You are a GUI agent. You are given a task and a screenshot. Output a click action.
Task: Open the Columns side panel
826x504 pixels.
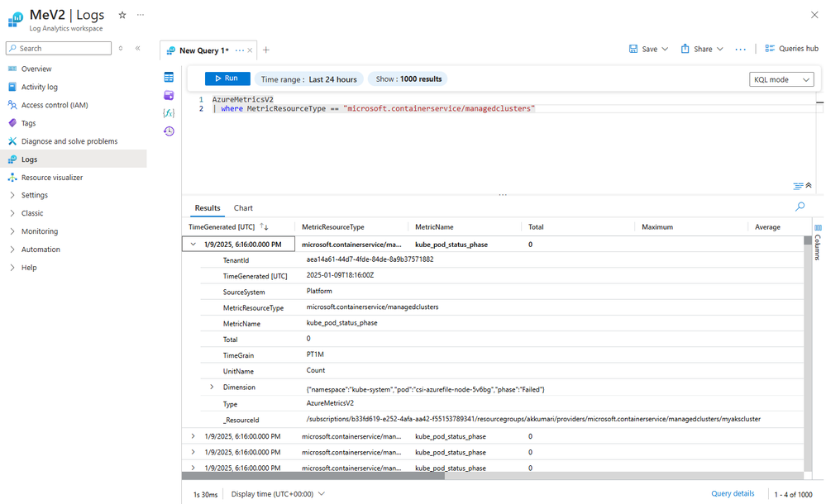click(x=818, y=242)
